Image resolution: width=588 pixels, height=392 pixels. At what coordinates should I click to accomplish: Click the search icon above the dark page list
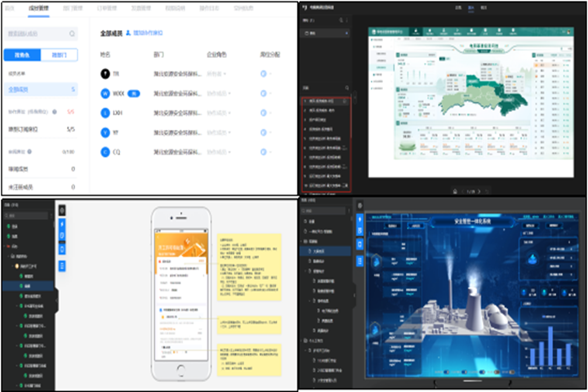tap(347, 88)
